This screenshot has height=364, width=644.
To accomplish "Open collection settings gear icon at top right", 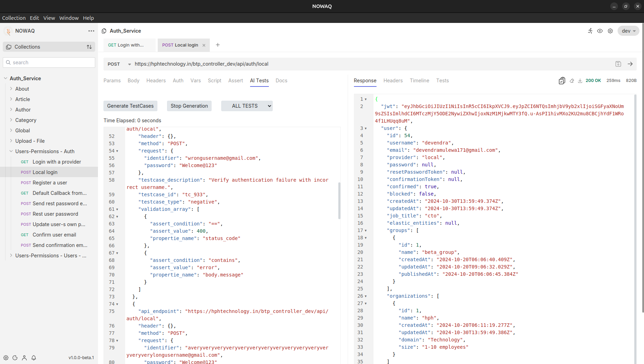I will [610, 31].
